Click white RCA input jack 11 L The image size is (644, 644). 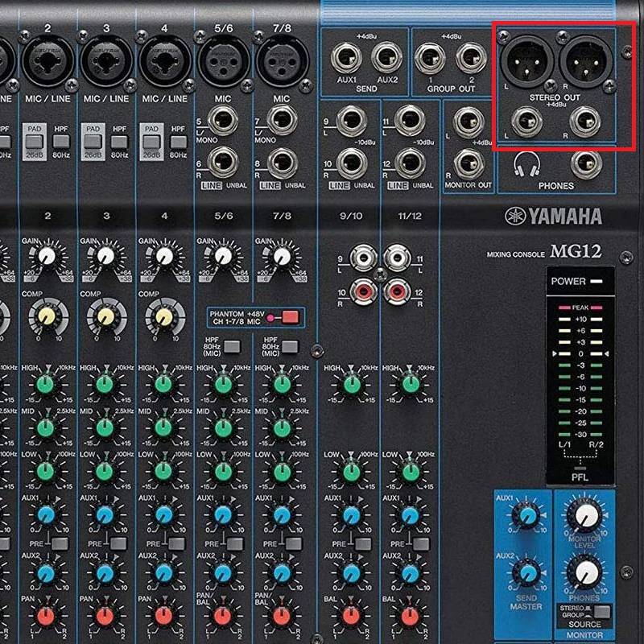pyautogui.click(x=397, y=258)
